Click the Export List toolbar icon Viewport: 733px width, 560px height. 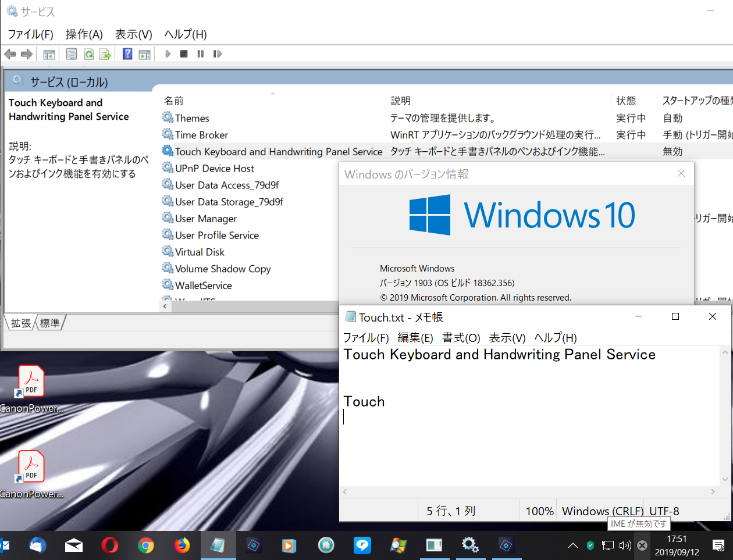click(x=105, y=54)
